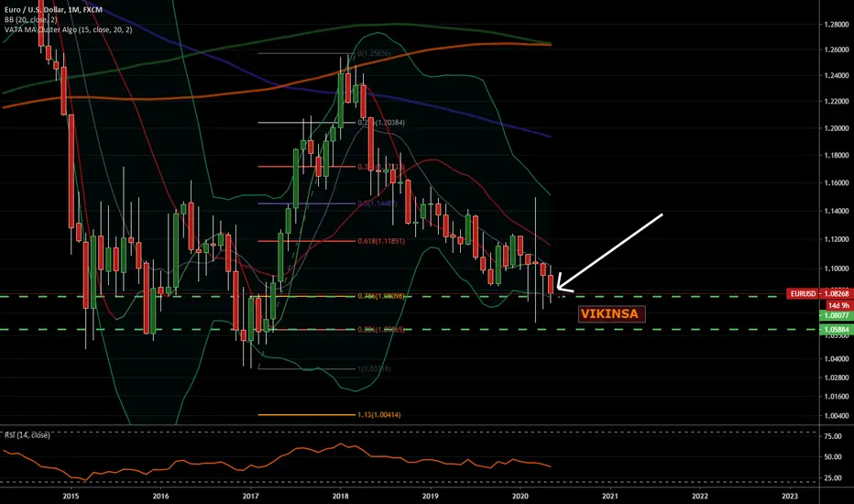Select the VATA MA Cluster Algo indicator legend
Image resolution: width=854 pixels, height=504 pixels.
click(x=68, y=29)
